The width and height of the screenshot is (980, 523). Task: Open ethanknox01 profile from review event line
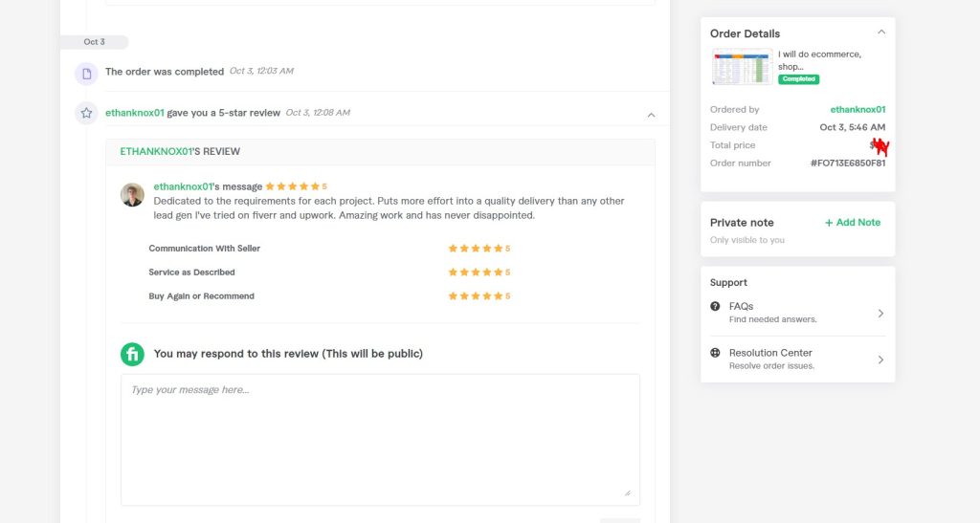pos(134,113)
